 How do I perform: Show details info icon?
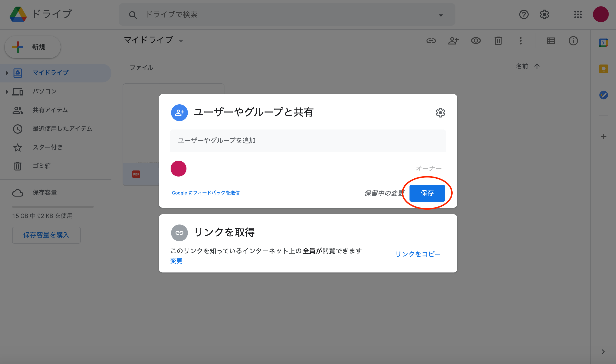point(573,41)
